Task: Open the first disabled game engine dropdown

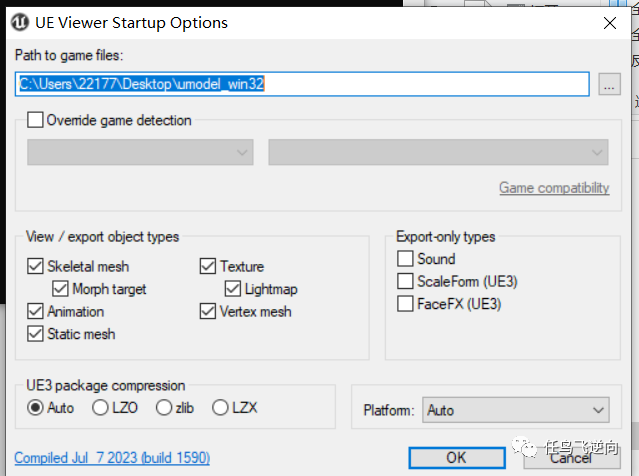Action: point(140,152)
